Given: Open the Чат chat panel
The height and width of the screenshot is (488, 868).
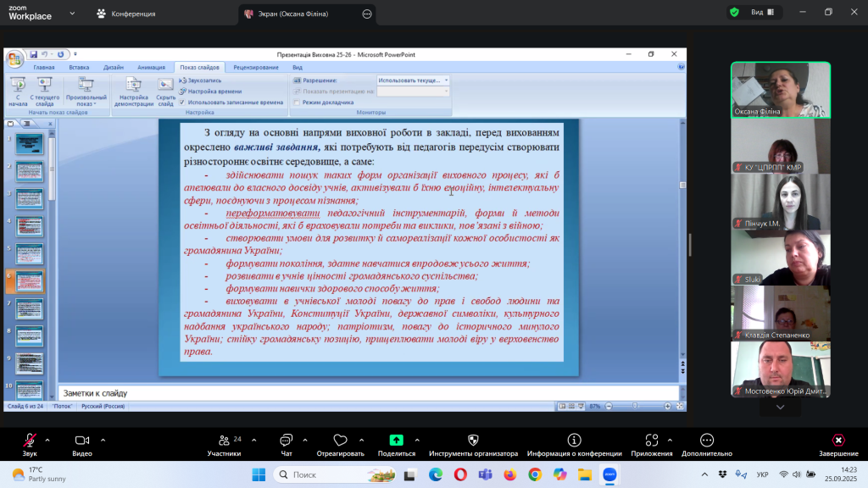Looking at the screenshot, I should click(x=285, y=441).
